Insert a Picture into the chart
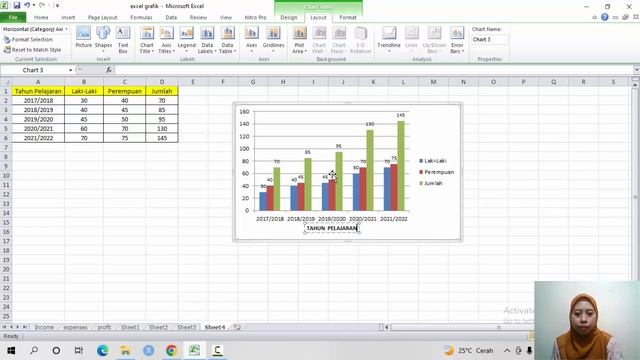640x360 pixels. click(x=83, y=39)
